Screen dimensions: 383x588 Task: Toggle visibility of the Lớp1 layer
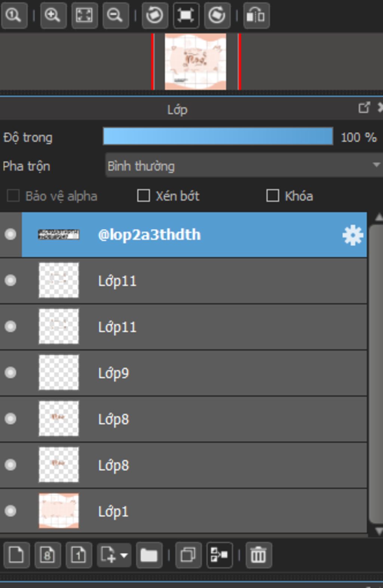point(10,511)
